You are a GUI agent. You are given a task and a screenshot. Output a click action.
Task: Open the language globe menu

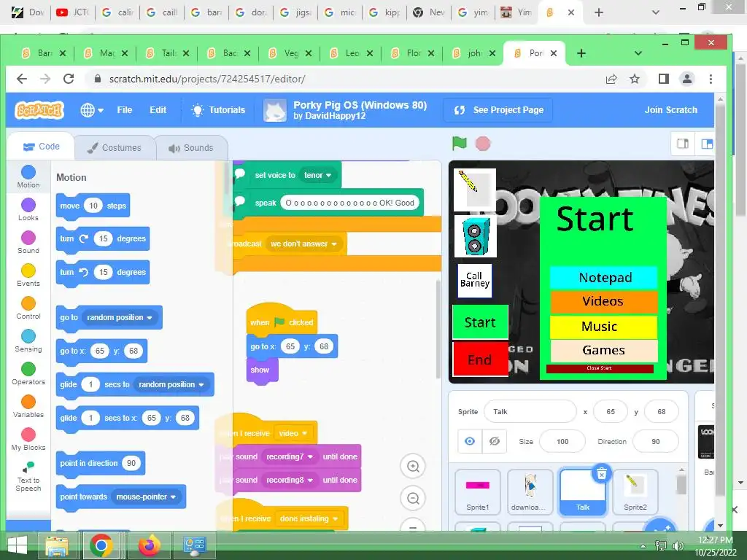(92, 110)
